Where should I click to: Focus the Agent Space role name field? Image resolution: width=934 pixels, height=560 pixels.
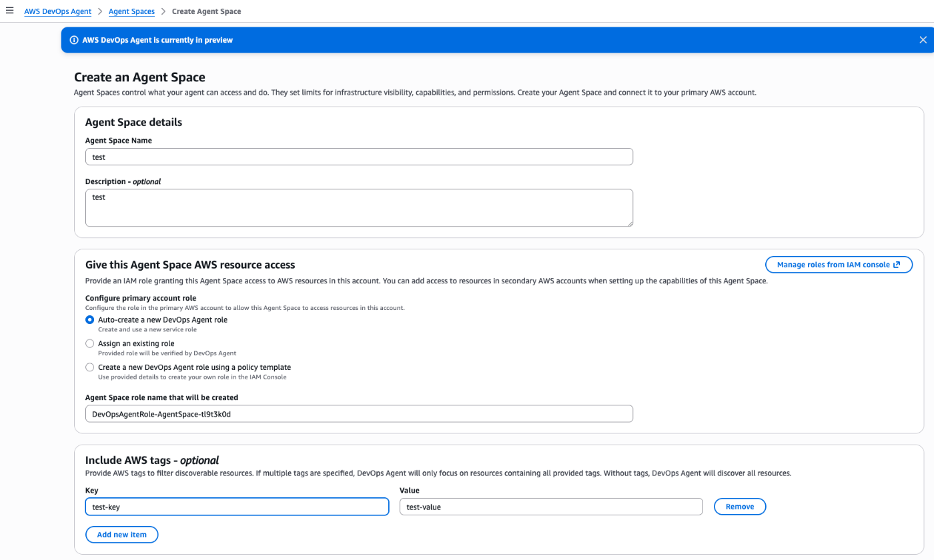click(x=359, y=413)
